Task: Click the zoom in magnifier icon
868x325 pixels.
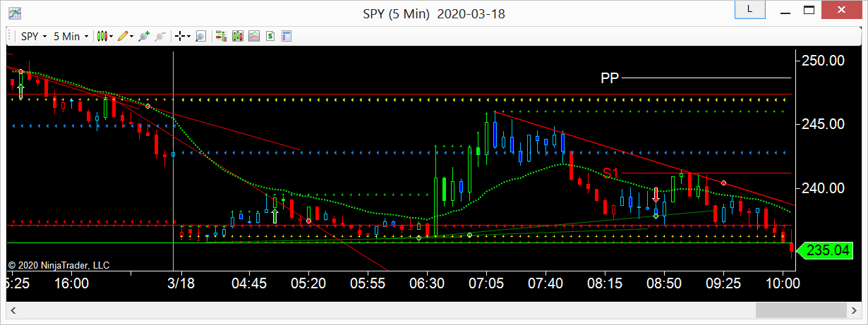Action: point(144,36)
